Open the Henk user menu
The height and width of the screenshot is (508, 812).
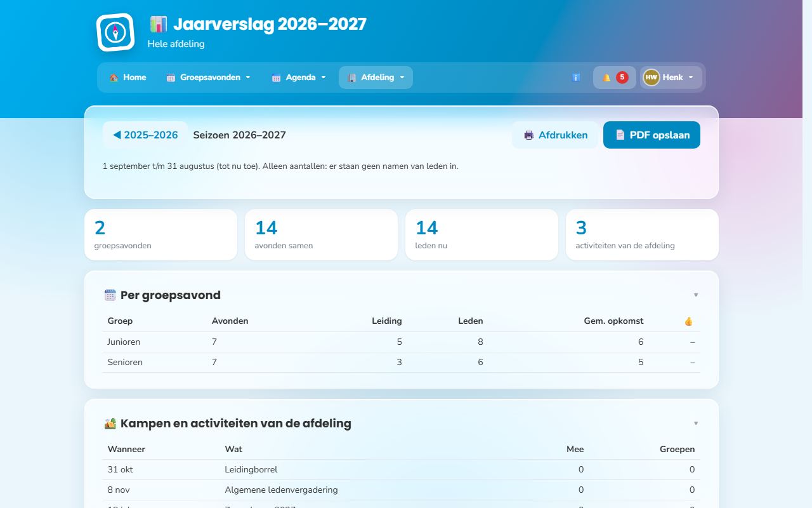(x=671, y=77)
